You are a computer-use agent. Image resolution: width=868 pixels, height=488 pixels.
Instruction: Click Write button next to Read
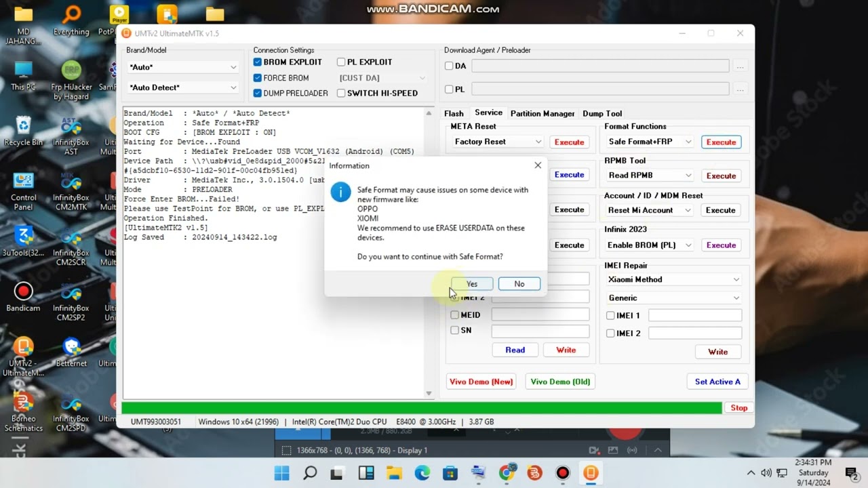coord(566,350)
